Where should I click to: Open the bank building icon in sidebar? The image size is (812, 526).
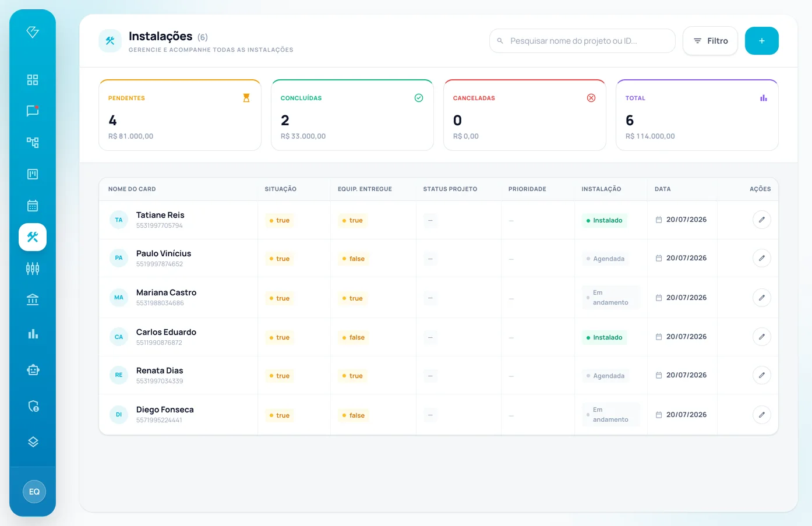[x=33, y=300]
